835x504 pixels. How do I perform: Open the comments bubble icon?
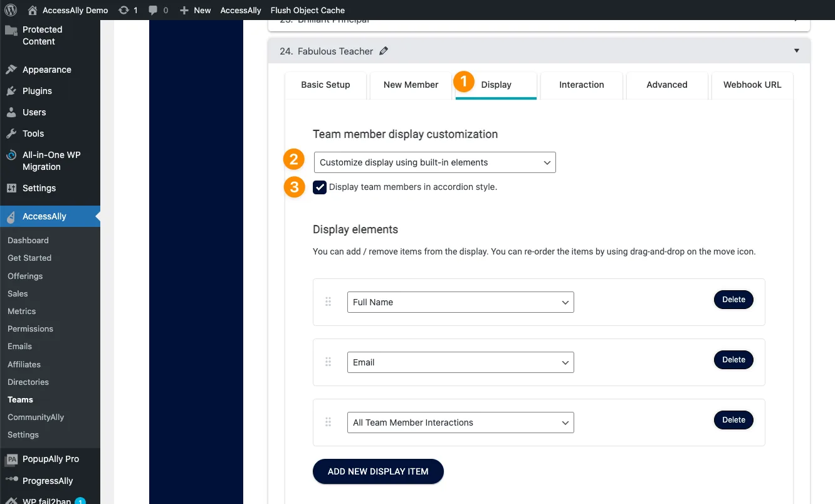click(153, 10)
